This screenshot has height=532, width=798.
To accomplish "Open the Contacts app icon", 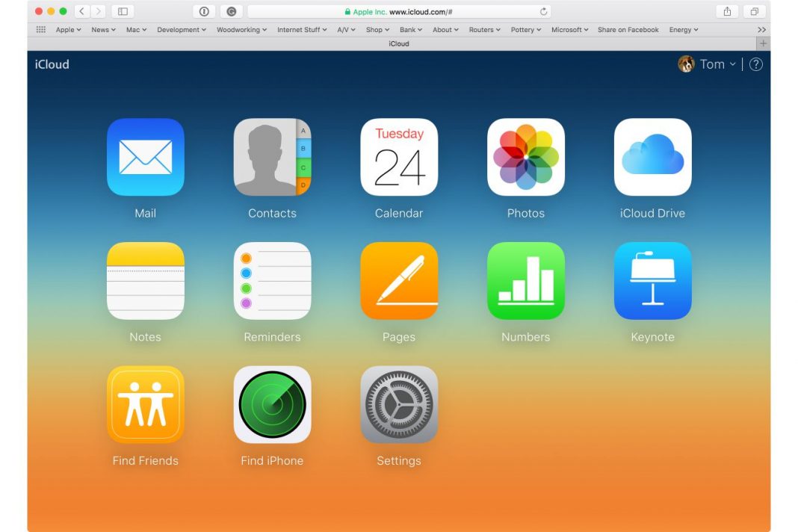I will 272,158.
